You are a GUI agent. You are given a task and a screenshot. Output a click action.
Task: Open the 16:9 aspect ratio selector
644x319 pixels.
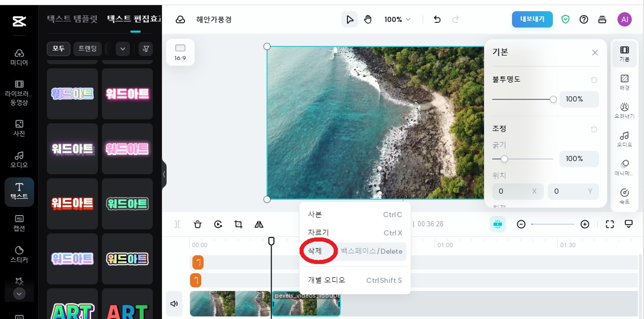(180, 52)
